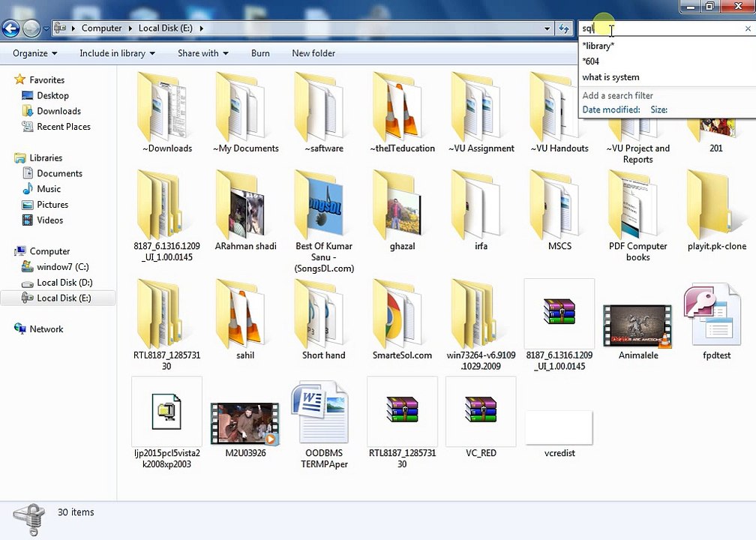Add the Size search filter
756x540 pixels.
pos(658,109)
